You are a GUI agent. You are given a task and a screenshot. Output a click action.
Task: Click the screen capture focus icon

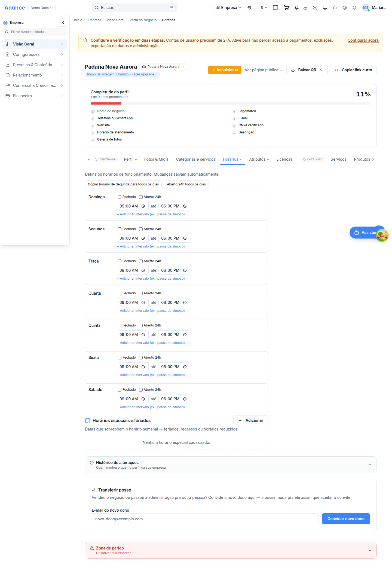coord(315,8)
